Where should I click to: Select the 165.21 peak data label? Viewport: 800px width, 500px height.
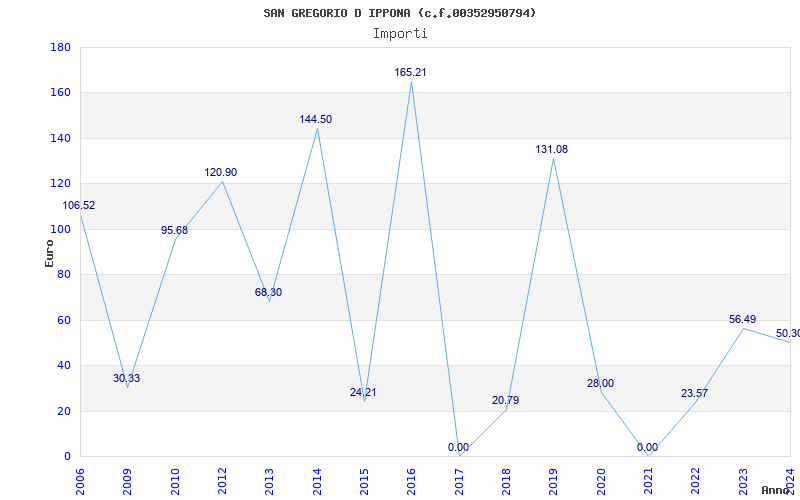[x=410, y=72]
